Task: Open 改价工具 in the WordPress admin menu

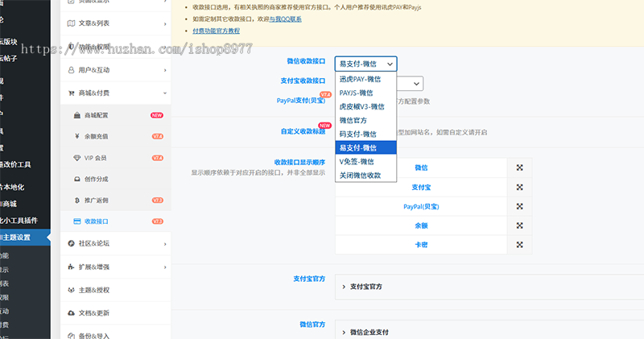Action: (15, 164)
